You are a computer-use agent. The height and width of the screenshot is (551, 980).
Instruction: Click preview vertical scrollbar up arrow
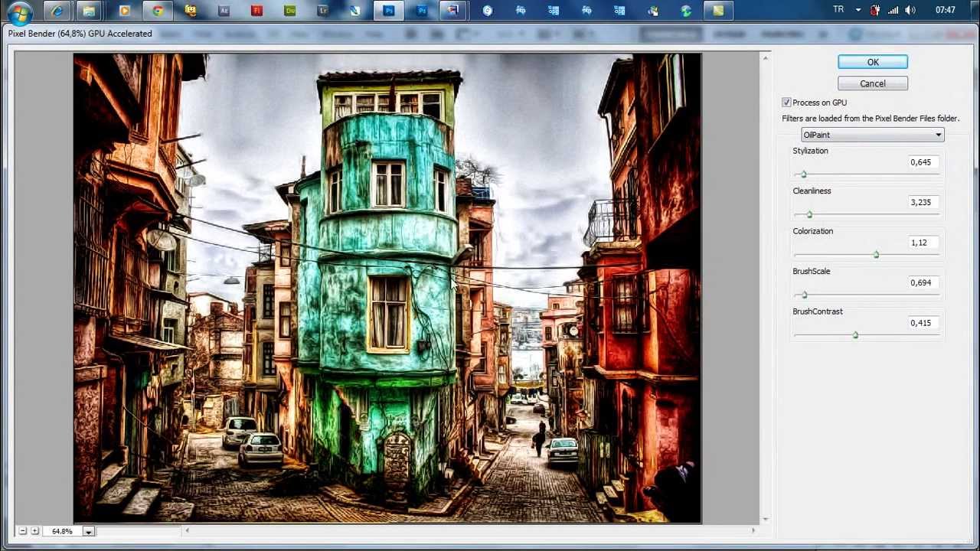pos(766,57)
